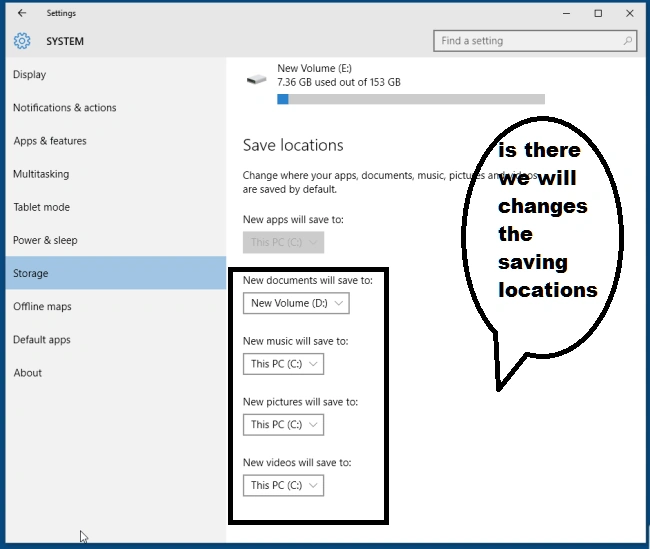Click 'New documents will save to:' label
This screenshot has height=549, width=650.
308,280
